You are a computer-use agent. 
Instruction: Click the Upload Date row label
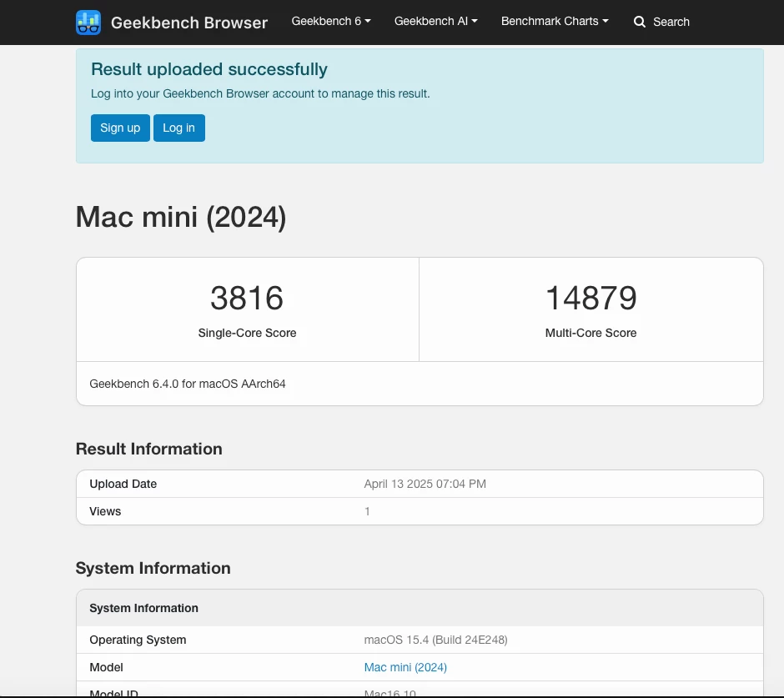click(123, 484)
